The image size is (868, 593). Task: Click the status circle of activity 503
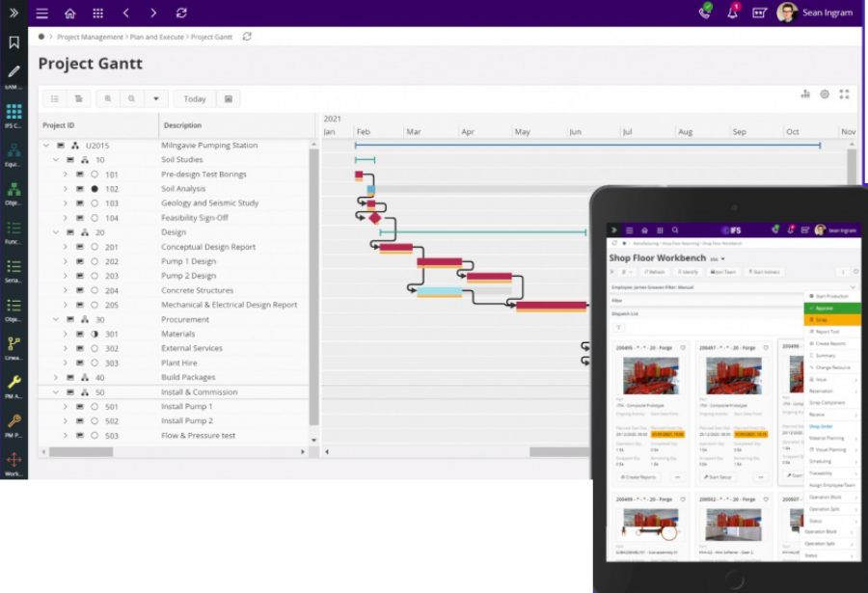[95, 436]
